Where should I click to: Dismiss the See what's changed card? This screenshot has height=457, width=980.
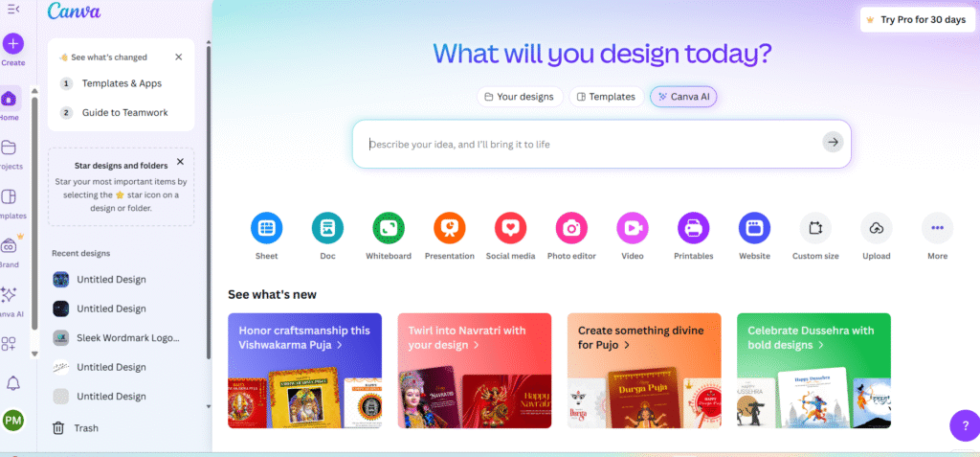[x=179, y=57]
